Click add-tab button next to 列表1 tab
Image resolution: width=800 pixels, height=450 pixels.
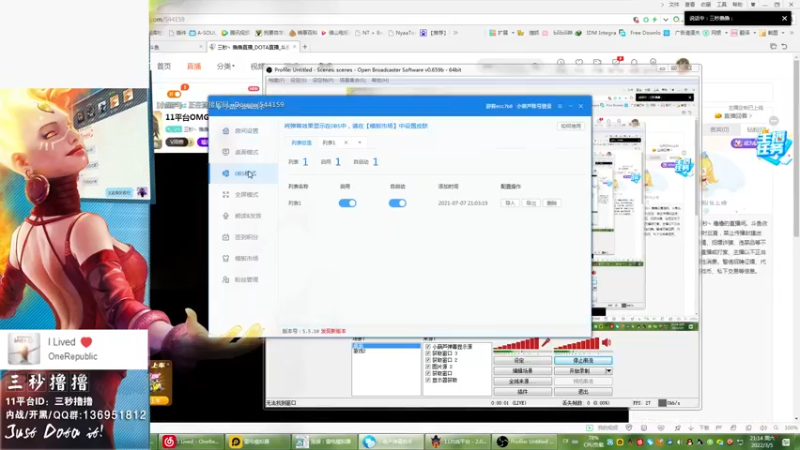pos(360,143)
